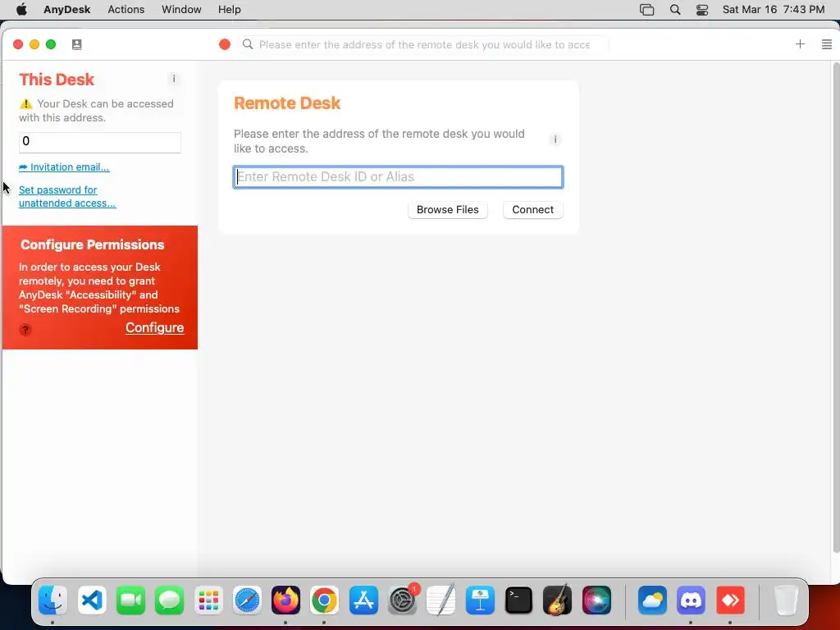Click the search magnifier icon in the address bar

248,44
